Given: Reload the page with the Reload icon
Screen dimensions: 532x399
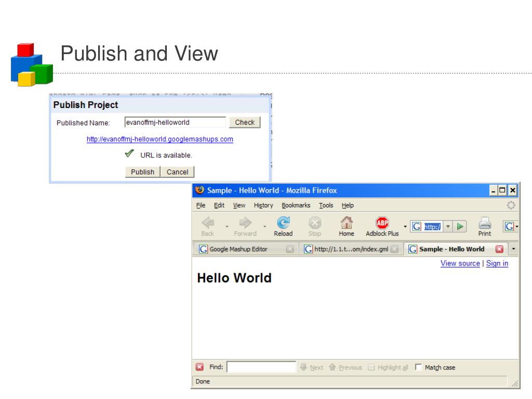Looking at the screenshot, I should click(x=283, y=222).
